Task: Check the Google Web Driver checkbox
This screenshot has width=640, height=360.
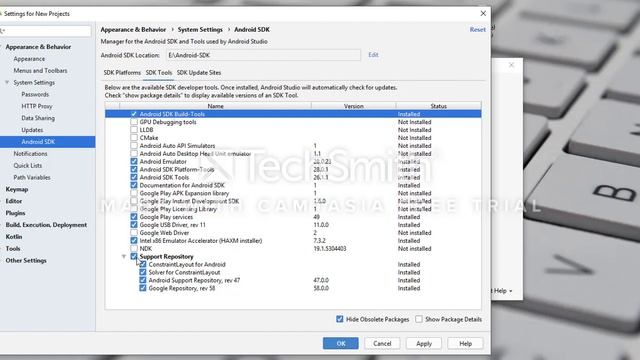Action: (134, 233)
